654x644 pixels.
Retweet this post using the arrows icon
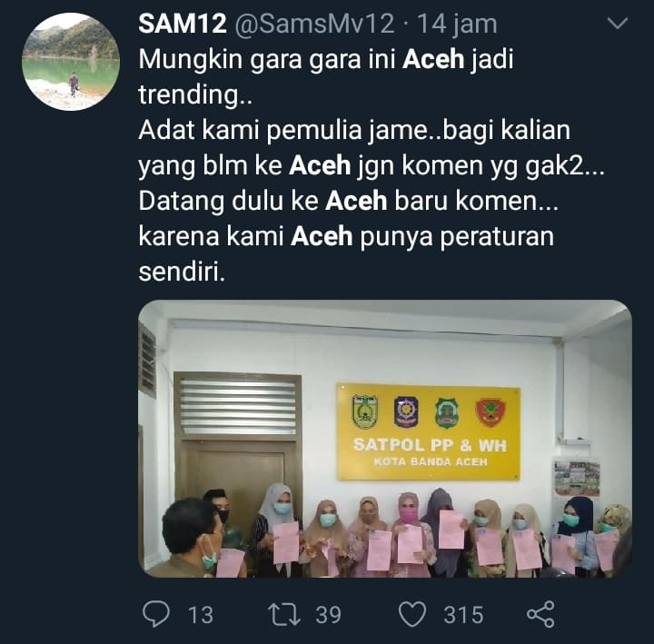click(x=284, y=614)
